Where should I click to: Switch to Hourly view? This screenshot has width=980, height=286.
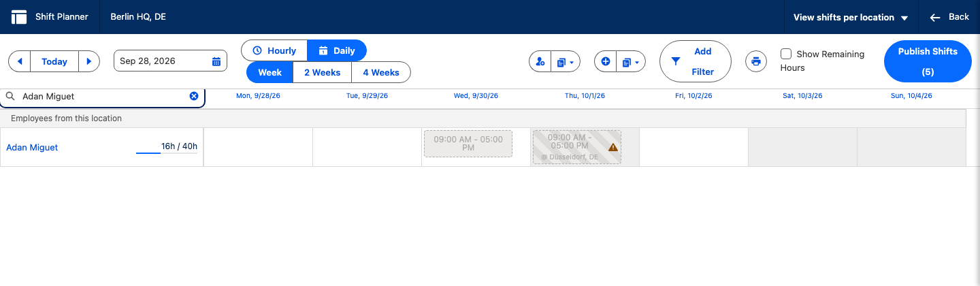[274, 51]
